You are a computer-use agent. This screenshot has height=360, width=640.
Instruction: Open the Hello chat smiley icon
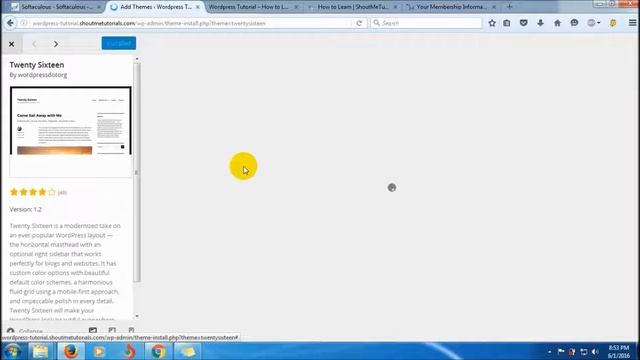[574, 23]
